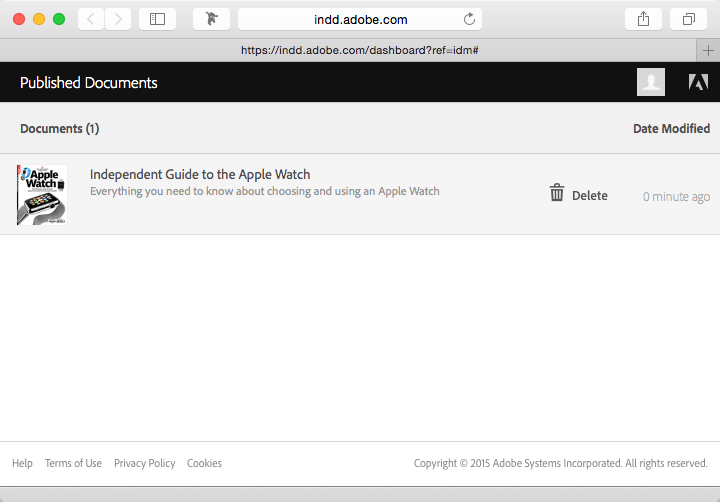Click the Cookies footer link
The height and width of the screenshot is (502, 720).
point(204,463)
